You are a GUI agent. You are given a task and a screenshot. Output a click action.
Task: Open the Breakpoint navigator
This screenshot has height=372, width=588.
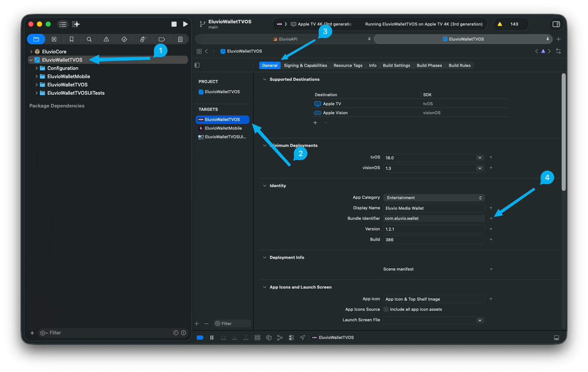click(x=162, y=39)
